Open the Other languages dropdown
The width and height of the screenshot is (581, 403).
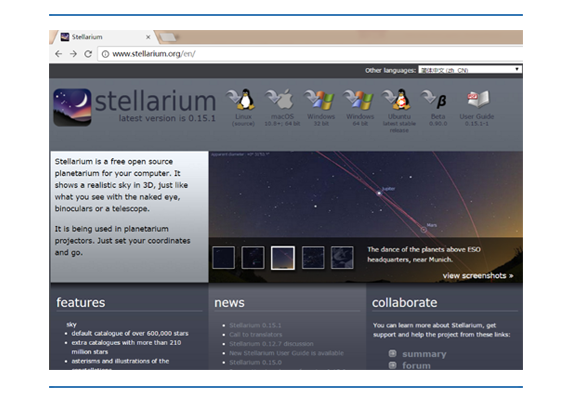tap(470, 70)
